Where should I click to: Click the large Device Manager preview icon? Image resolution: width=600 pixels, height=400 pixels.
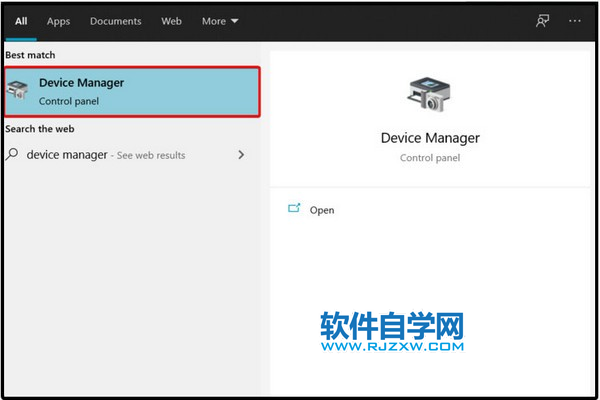(429, 95)
